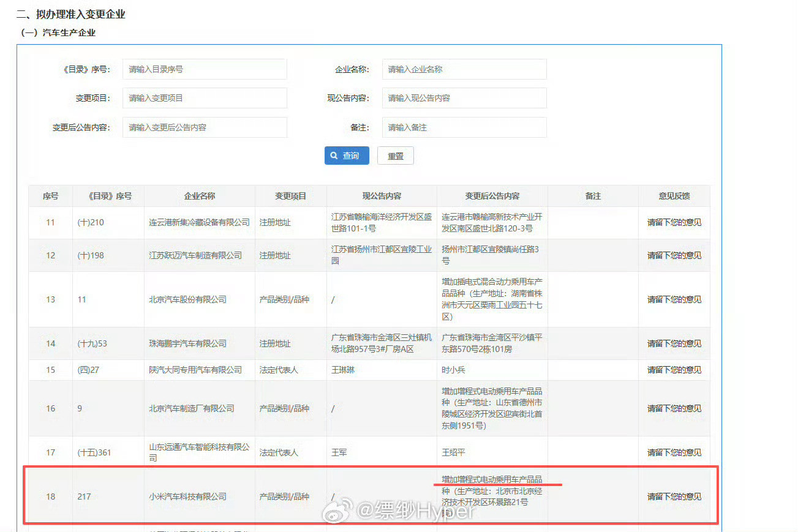The image size is (798, 532).
Task: Leave feedback for 北京汽车制造厂有限公司
Action: point(674,408)
